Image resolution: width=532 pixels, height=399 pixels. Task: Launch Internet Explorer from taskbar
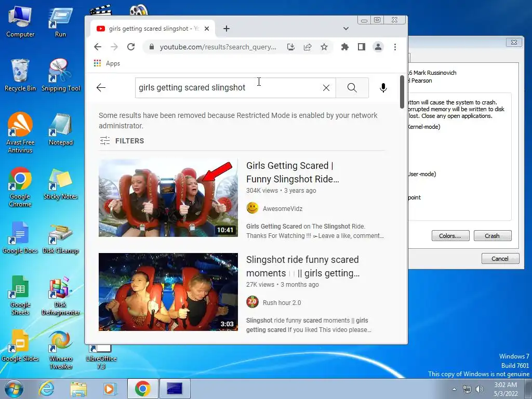46,389
